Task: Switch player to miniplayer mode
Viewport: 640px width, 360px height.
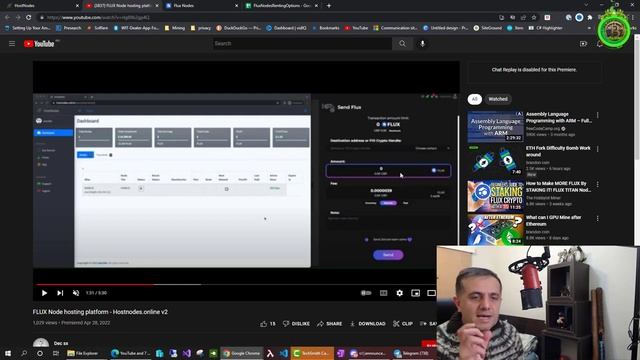Action: point(416,293)
